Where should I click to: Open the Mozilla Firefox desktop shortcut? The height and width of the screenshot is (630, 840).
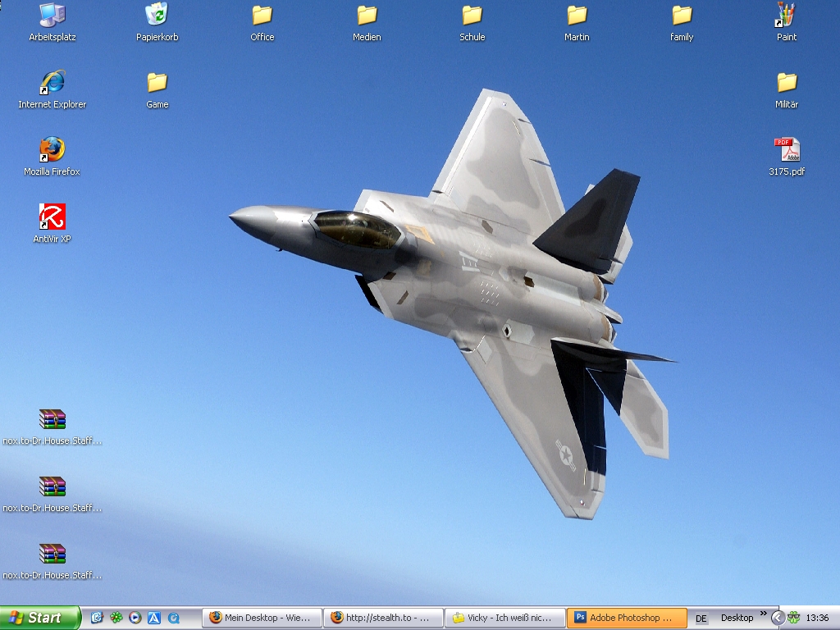click(x=52, y=150)
